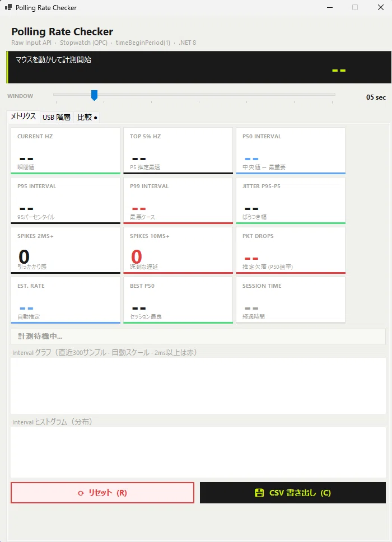Click the Polling Rate Checker title bar app icon
The height and width of the screenshot is (542, 392).
click(8, 7)
